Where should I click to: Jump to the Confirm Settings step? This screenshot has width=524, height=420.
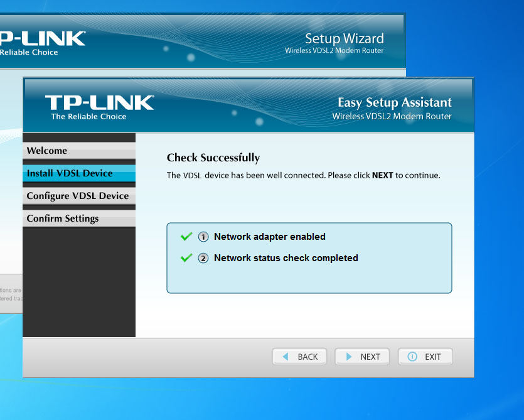[79, 218]
